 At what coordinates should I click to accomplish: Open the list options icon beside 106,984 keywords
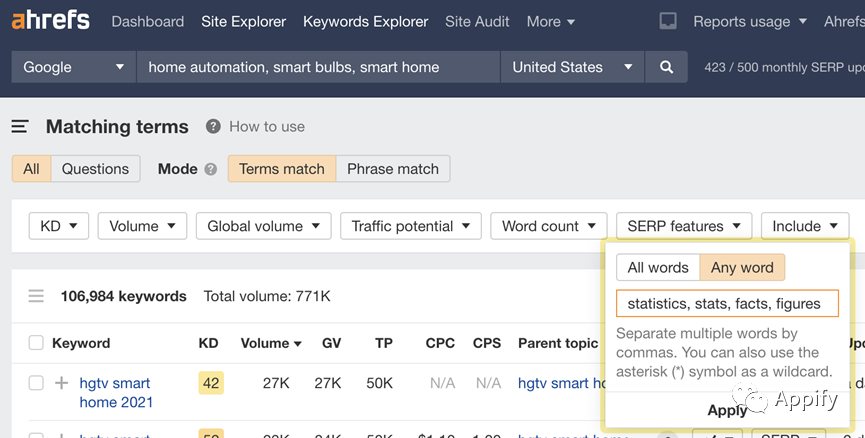(x=36, y=296)
